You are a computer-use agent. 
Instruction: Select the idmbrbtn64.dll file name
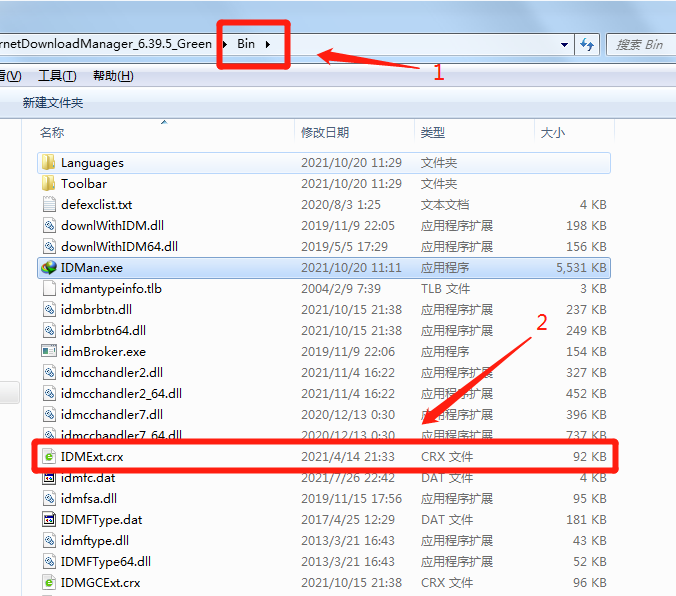pyautogui.click(x=103, y=331)
